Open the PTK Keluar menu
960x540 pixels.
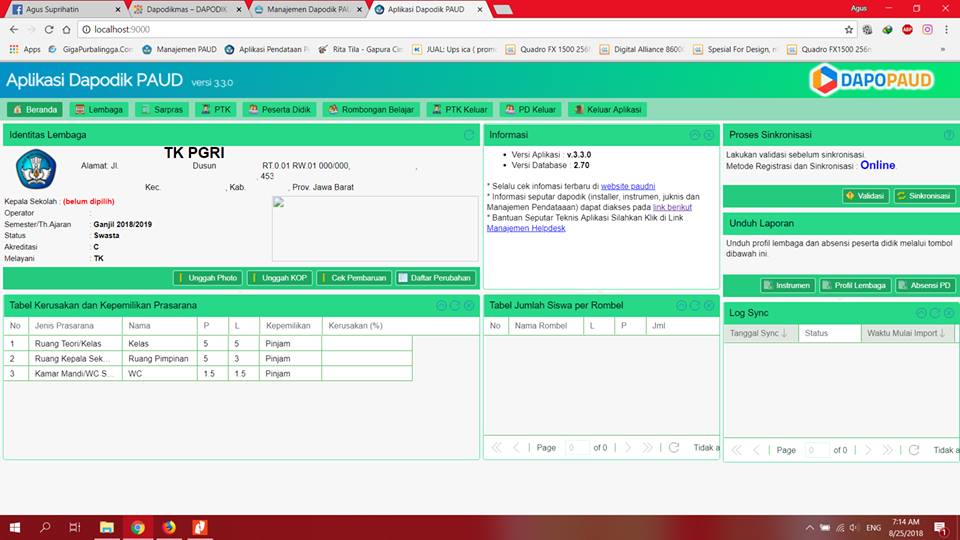tap(459, 110)
